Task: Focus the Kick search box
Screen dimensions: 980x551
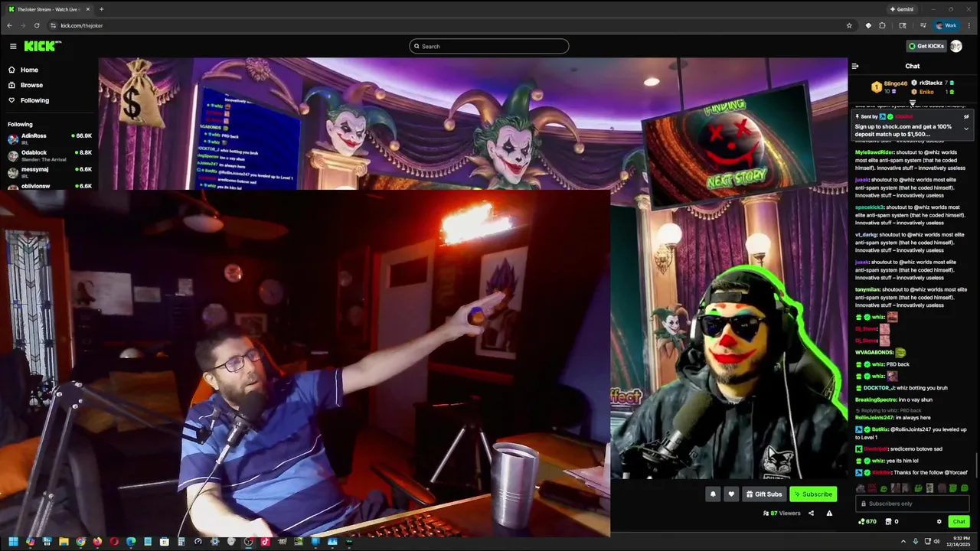Action: 489,46
